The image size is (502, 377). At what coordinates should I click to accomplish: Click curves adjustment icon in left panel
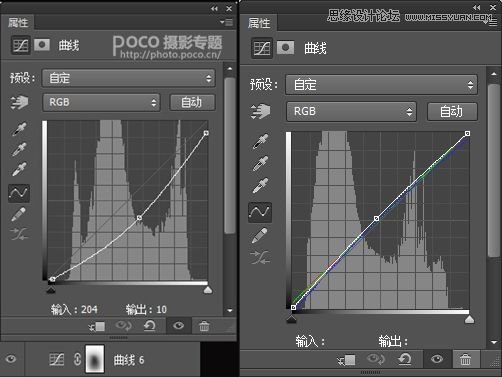pos(20,45)
